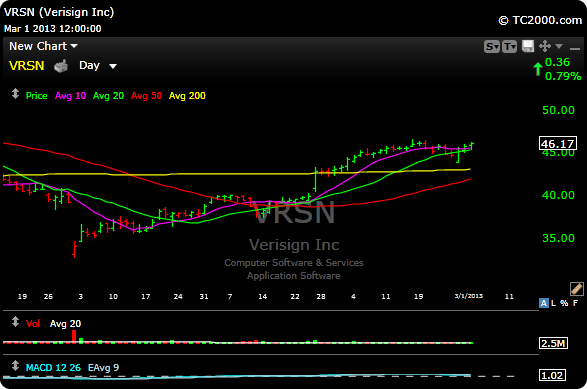Click the volume Avg 20 label
This screenshot has width=587, height=389.
[65, 324]
